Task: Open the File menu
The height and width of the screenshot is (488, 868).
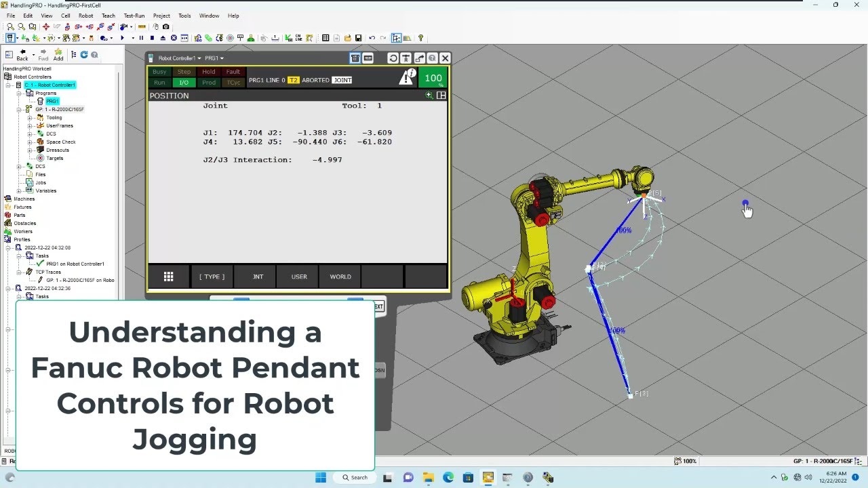Action: (10, 16)
